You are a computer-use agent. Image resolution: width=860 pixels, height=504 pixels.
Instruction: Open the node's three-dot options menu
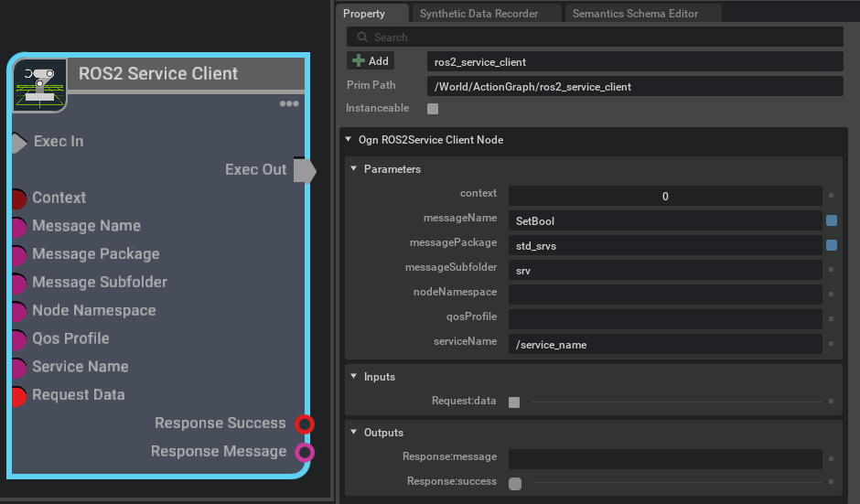click(289, 104)
